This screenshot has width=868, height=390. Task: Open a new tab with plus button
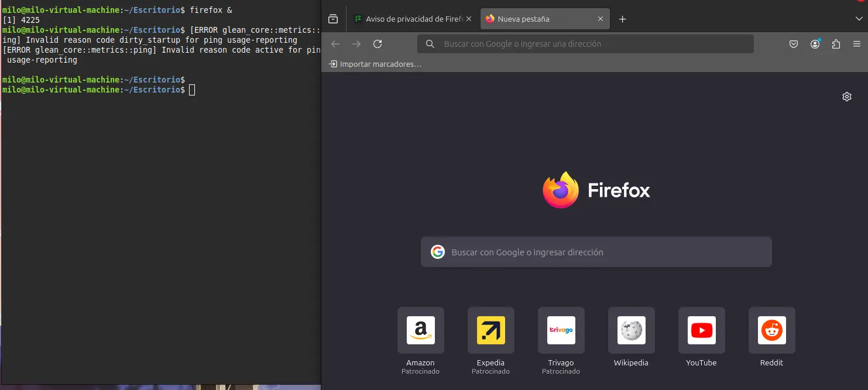click(622, 19)
